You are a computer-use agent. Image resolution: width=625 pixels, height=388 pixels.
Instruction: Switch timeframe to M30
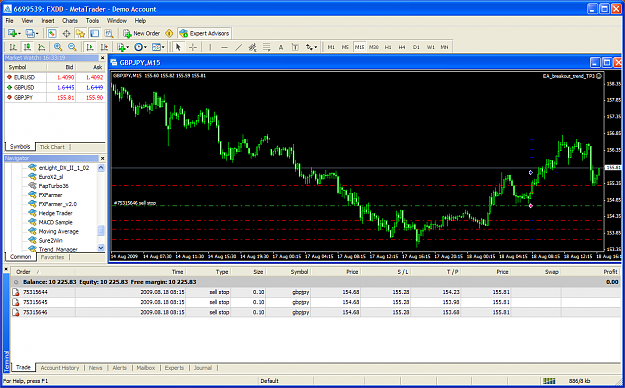click(x=373, y=47)
